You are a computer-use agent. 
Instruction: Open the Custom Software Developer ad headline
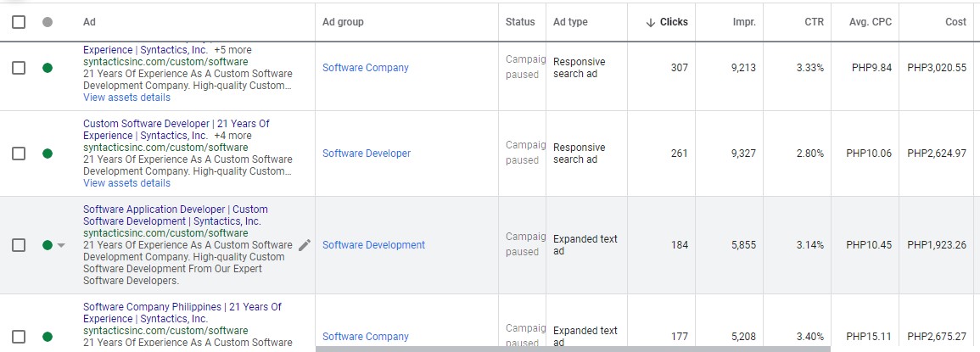coord(176,130)
